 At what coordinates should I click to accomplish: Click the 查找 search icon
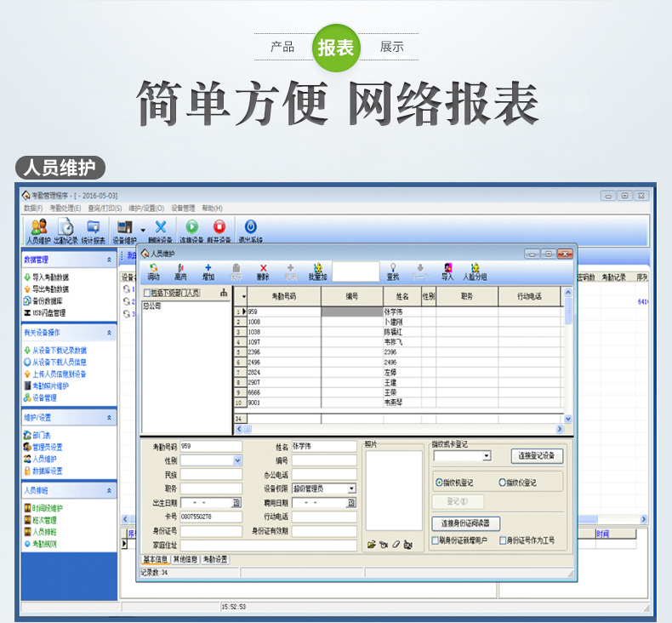coord(392,269)
